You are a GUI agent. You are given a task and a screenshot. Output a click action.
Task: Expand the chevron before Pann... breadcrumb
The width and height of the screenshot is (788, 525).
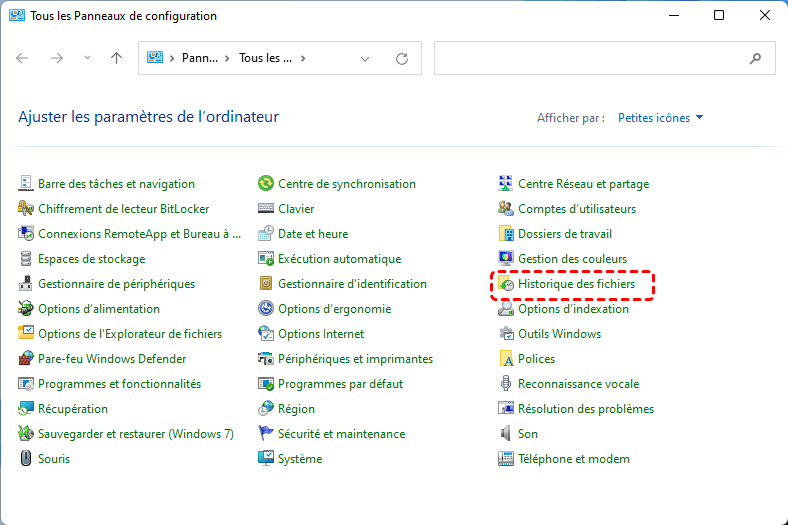click(x=172, y=58)
